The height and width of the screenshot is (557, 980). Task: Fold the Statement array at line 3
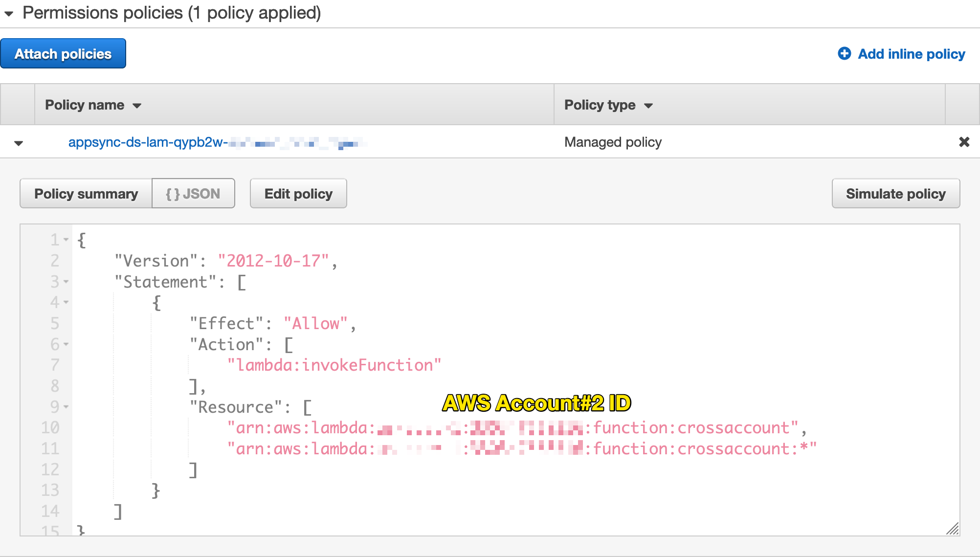pyautogui.click(x=66, y=282)
